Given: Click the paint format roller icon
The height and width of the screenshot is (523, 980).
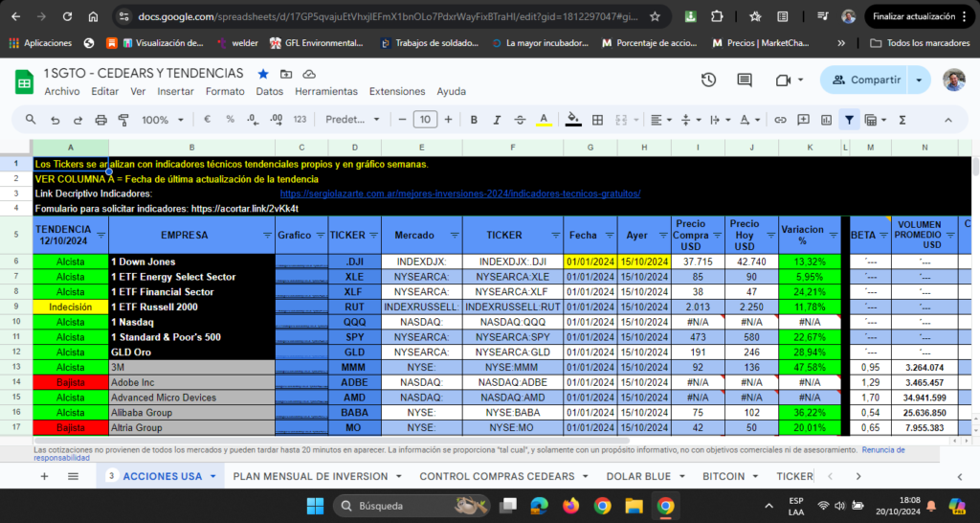Looking at the screenshot, I should tap(123, 120).
